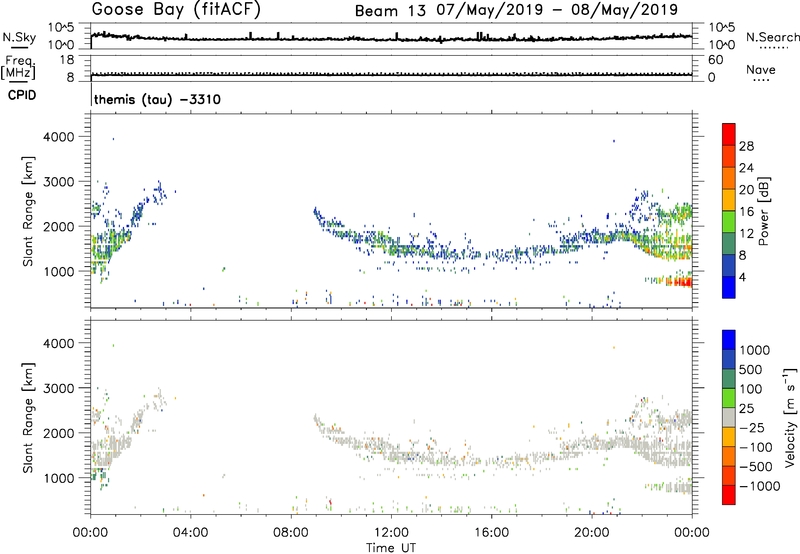Screen dimensions: 800x554
Task: Pick the yellow-orange 16–20 dB Power colorbar segment
Action: coord(729,200)
